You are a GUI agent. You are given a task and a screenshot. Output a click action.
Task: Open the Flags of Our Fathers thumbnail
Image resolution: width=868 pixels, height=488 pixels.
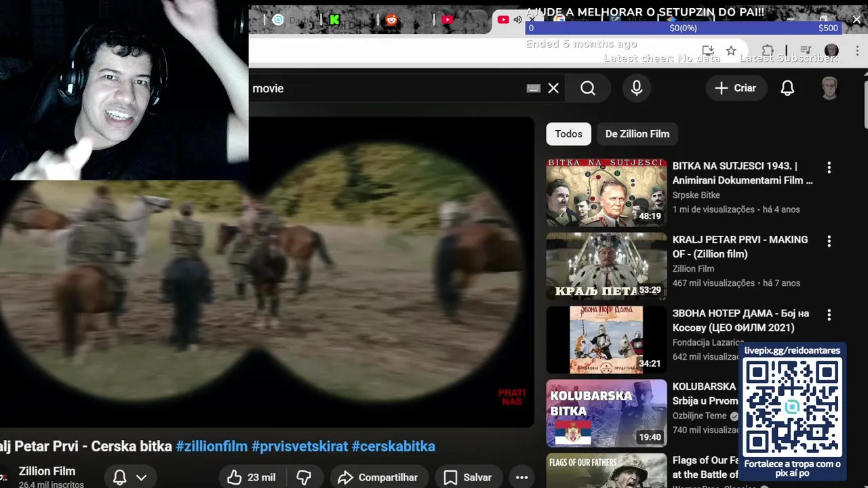coord(606,471)
